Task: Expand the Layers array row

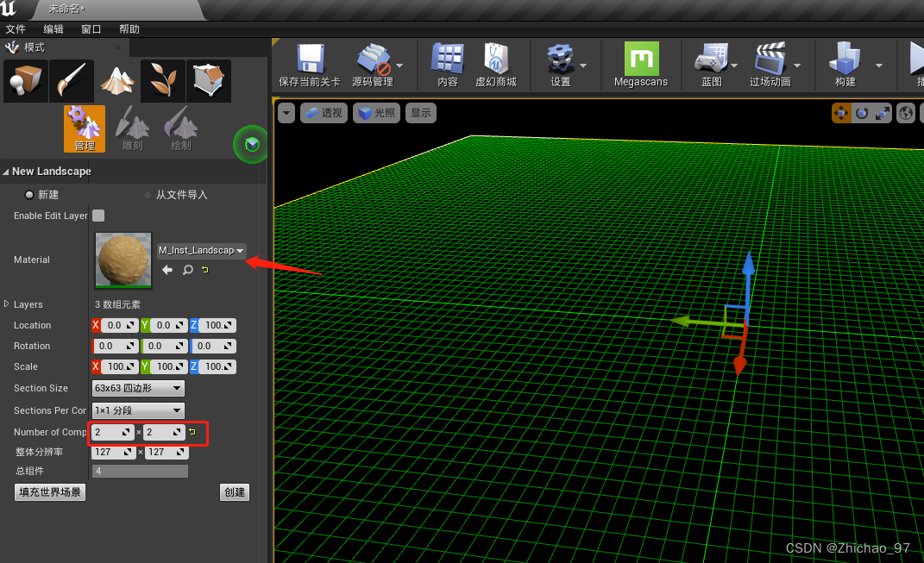Action: click(7, 303)
